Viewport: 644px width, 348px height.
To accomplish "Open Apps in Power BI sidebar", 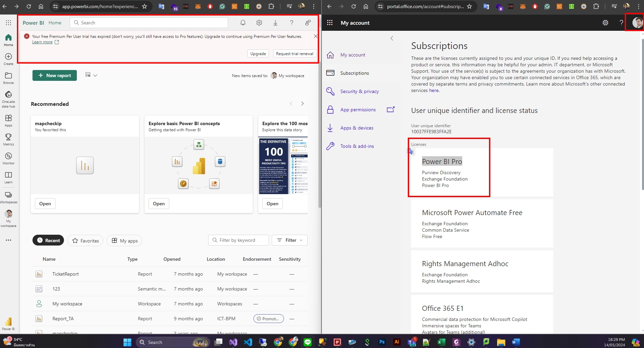I will pyautogui.click(x=8, y=120).
